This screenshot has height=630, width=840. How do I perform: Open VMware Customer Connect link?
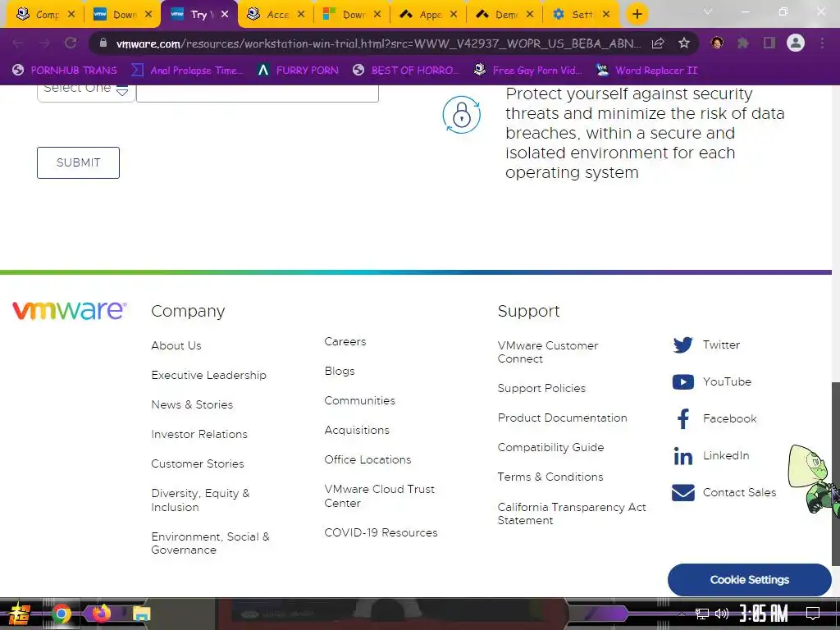548,352
